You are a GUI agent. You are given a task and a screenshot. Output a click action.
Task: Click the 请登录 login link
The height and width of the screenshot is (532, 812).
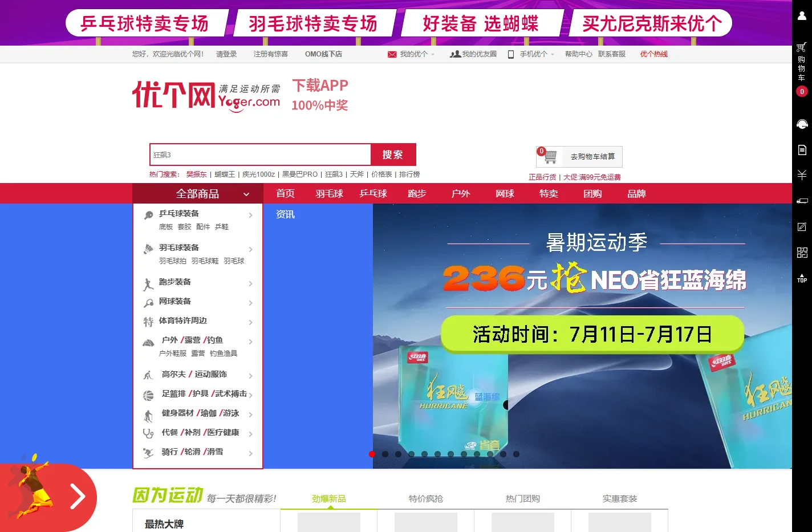(x=226, y=54)
